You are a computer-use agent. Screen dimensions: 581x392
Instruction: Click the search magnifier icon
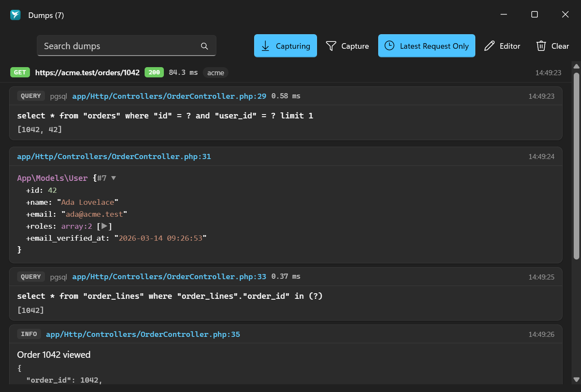click(x=205, y=46)
